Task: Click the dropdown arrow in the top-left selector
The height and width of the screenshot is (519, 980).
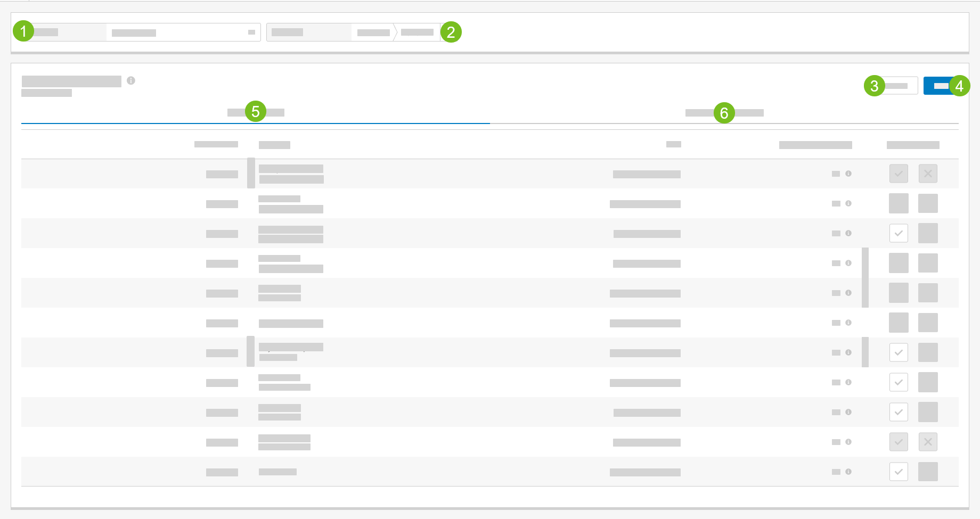Action: click(251, 32)
